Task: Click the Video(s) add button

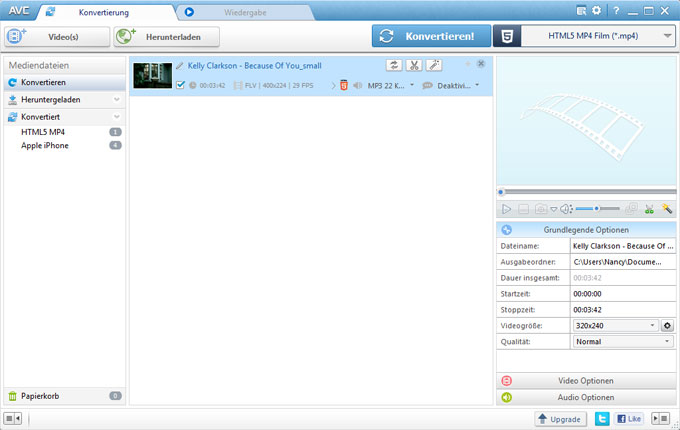Action: coord(57,37)
